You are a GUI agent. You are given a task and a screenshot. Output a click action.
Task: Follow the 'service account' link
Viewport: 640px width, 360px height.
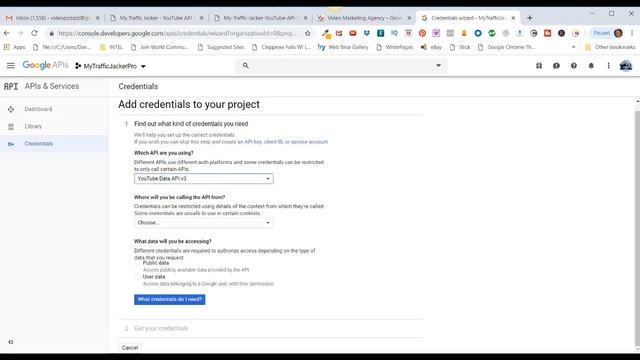click(309, 142)
